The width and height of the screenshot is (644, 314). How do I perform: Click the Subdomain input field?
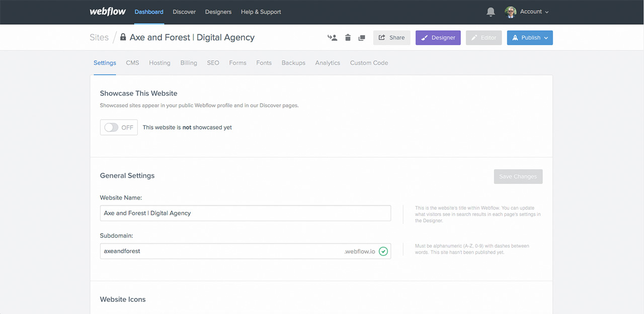(x=246, y=251)
